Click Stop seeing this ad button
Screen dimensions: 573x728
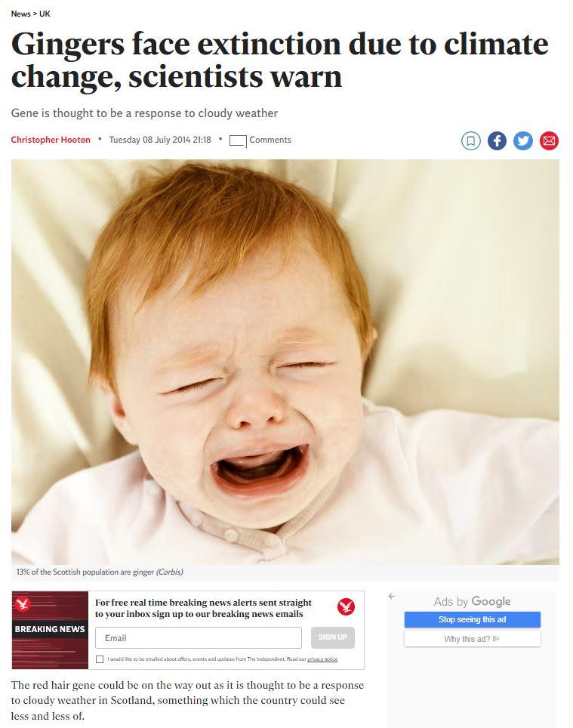[473, 619]
